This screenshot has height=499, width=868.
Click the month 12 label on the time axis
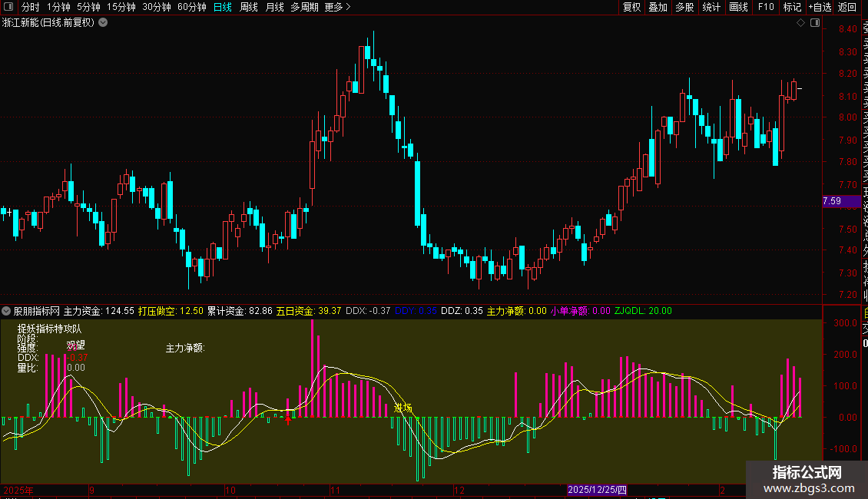[x=459, y=490]
